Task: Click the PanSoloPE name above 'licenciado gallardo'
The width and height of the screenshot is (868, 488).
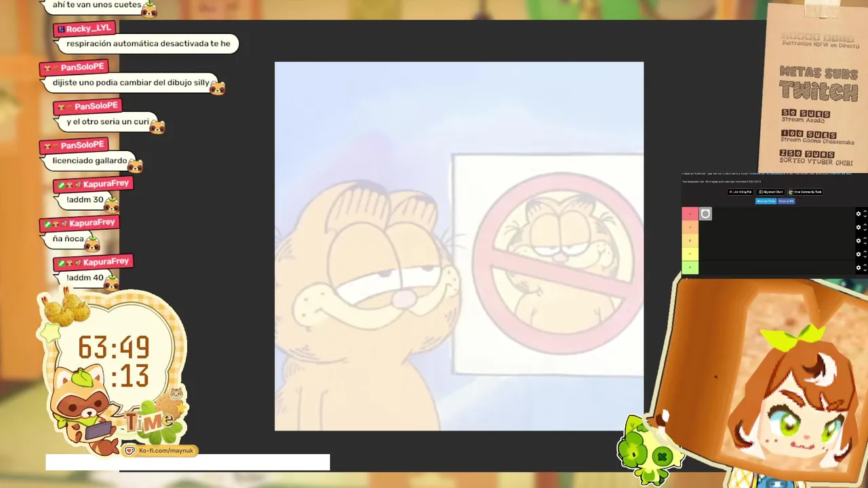Action: (x=82, y=146)
